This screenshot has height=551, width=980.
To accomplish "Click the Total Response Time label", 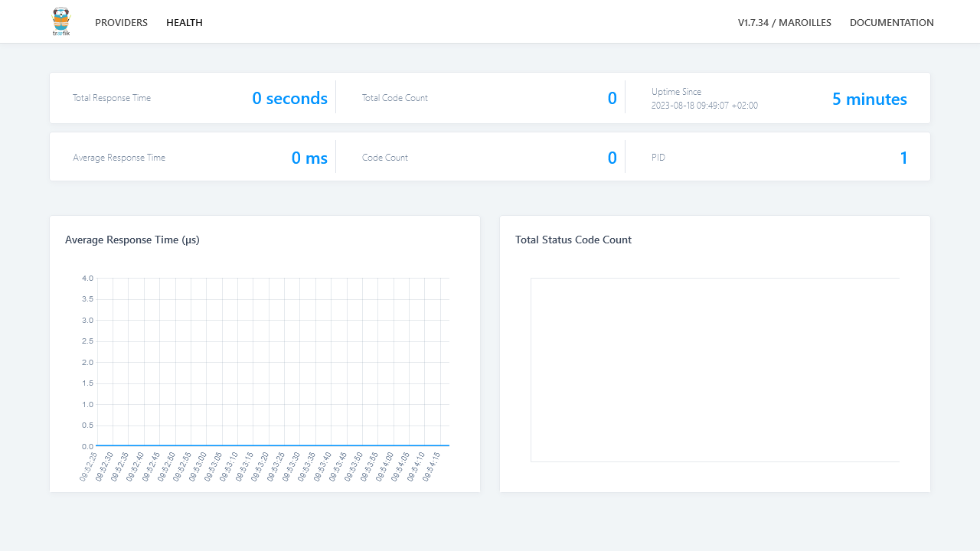I will click(112, 98).
